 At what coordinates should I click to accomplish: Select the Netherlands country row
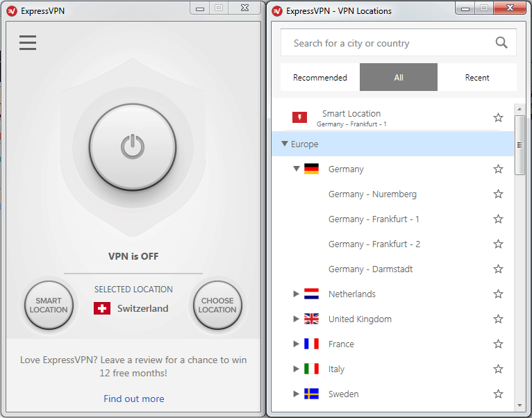tap(393, 294)
